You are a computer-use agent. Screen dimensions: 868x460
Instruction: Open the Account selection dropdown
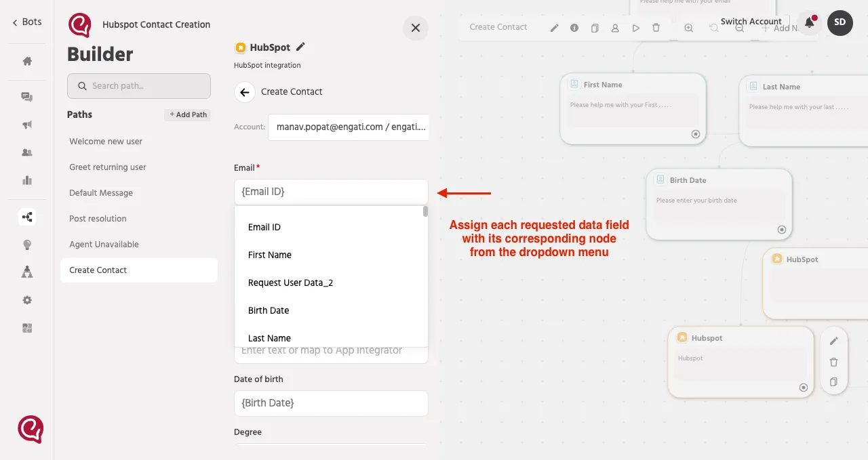click(x=348, y=127)
